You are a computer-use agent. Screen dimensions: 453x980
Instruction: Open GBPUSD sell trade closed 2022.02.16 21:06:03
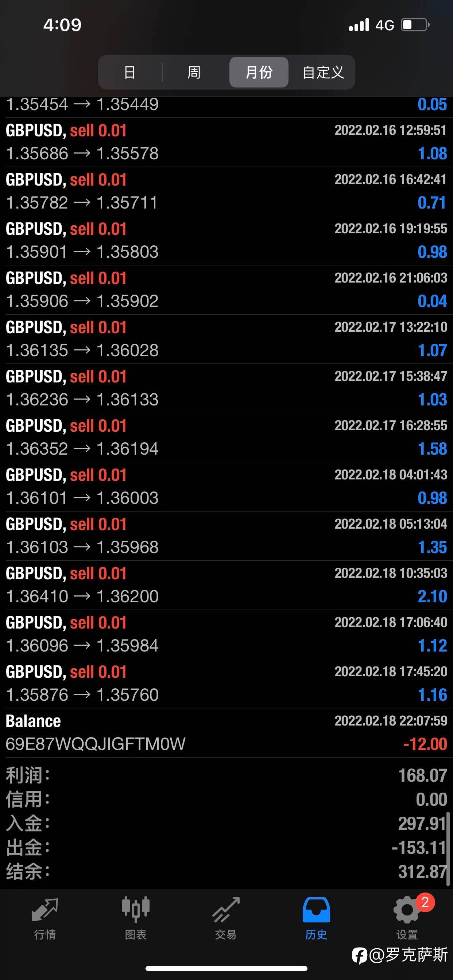coord(226,290)
